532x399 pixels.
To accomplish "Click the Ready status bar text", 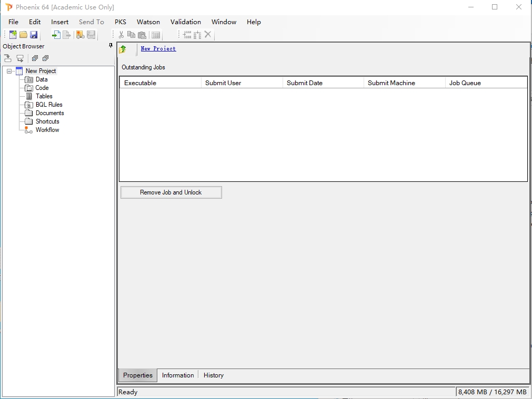I will tap(128, 392).
